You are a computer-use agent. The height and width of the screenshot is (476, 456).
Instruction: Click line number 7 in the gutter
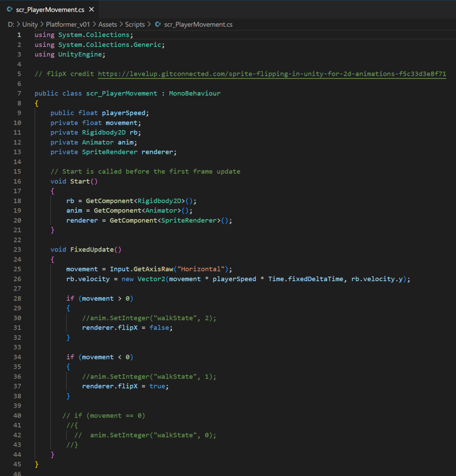click(x=19, y=93)
